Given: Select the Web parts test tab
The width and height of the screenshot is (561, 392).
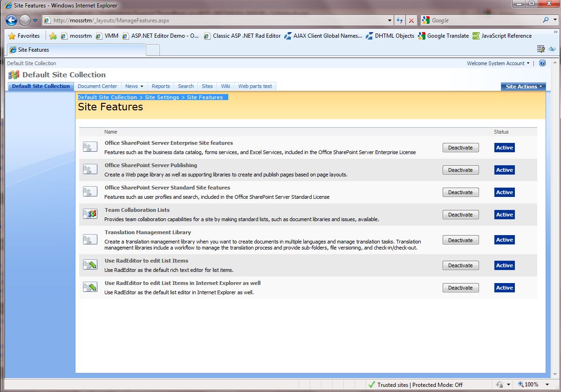Looking at the screenshot, I should pyautogui.click(x=255, y=86).
